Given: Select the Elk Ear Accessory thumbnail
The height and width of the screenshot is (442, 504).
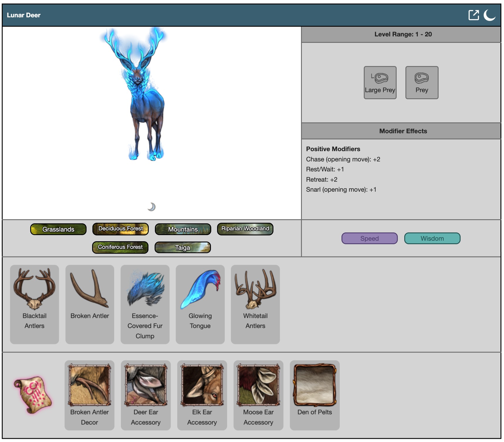Looking at the screenshot, I should [202, 395].
